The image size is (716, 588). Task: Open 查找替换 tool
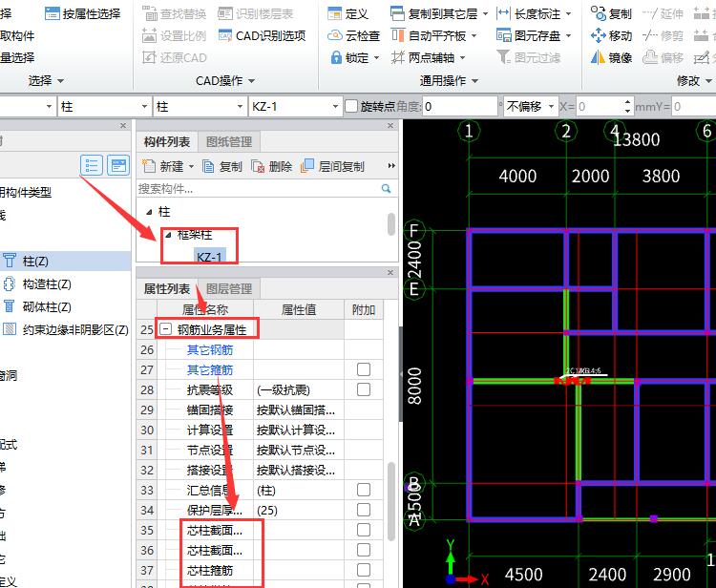175,13
